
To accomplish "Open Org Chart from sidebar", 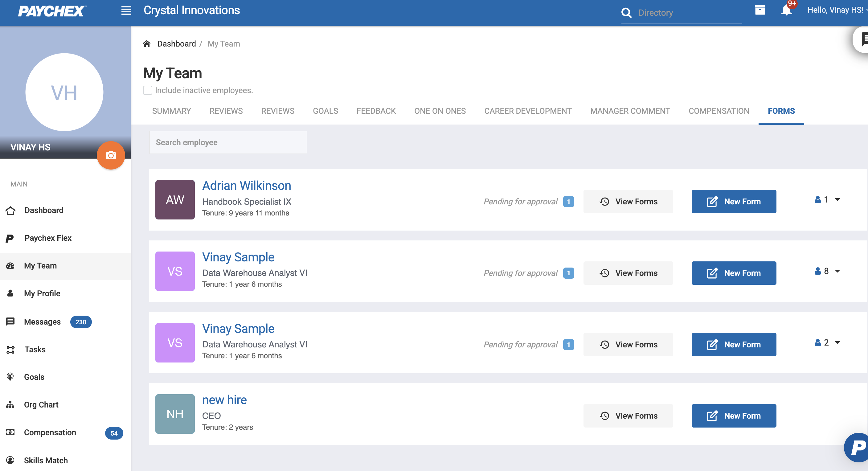I will pos(41,405).
